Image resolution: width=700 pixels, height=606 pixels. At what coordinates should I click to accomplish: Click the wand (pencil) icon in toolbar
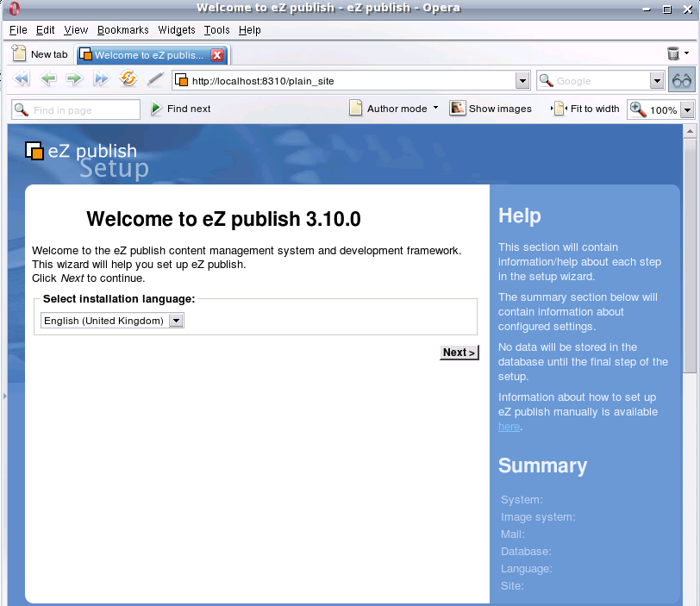(x=155, y=79)
